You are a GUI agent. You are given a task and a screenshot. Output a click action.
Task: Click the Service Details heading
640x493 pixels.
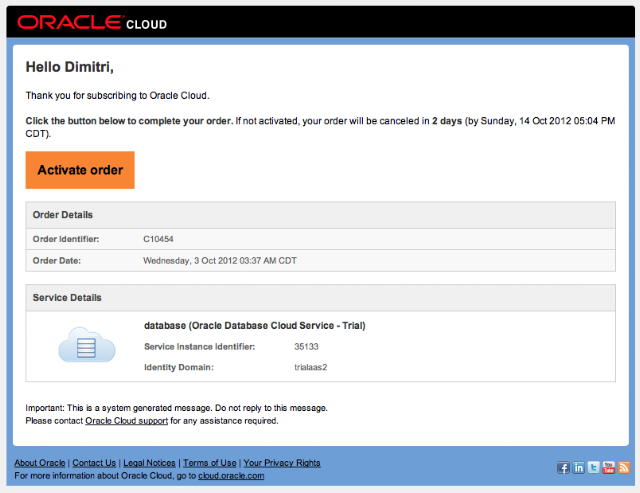coord(67,298)
